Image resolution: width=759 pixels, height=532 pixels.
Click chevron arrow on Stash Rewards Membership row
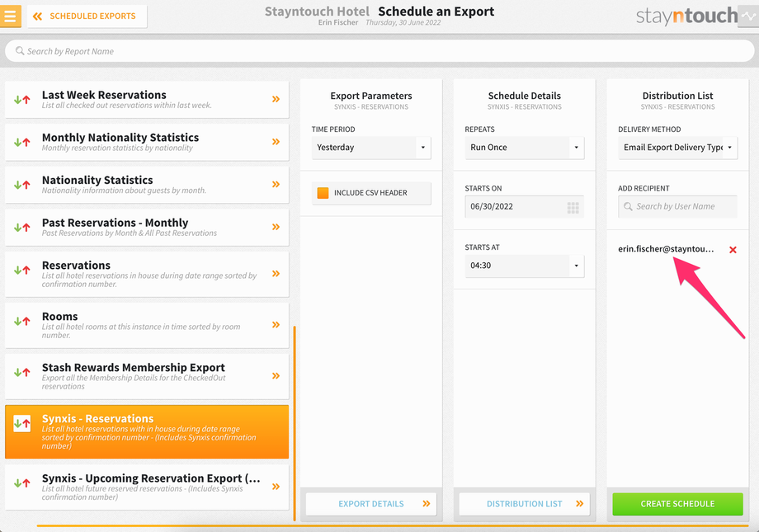point(276,375)
